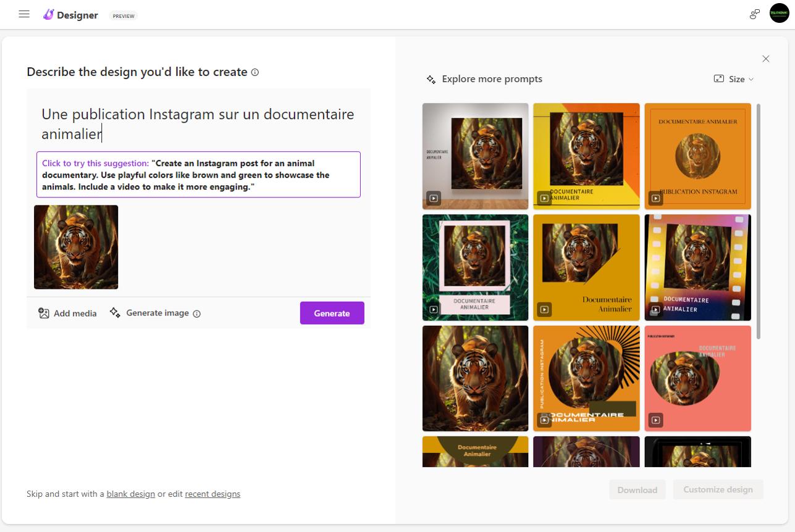The image size is (795, 532).
Task: Click the recent designs link
Action: coord(212,494)
